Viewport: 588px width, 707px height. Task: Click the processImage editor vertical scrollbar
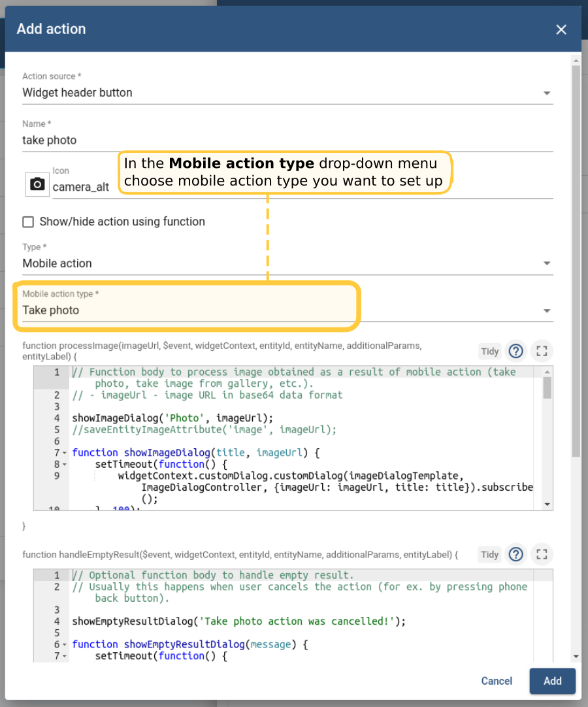547,388
